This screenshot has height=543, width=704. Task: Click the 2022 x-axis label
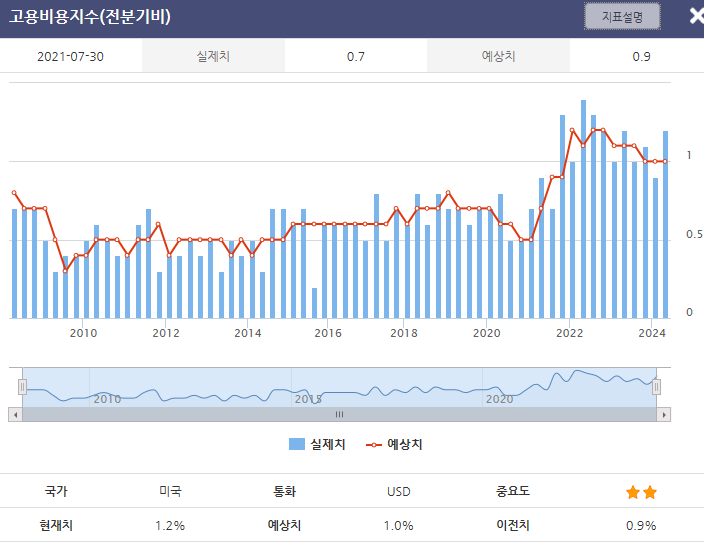[x=569, y=333]
